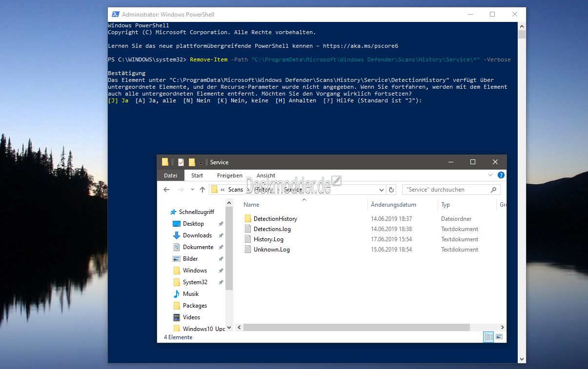Click the "[J] Ja" option in PowerShell prompt
Viewport: 588px width, 369px height.
tap(118, 100)
